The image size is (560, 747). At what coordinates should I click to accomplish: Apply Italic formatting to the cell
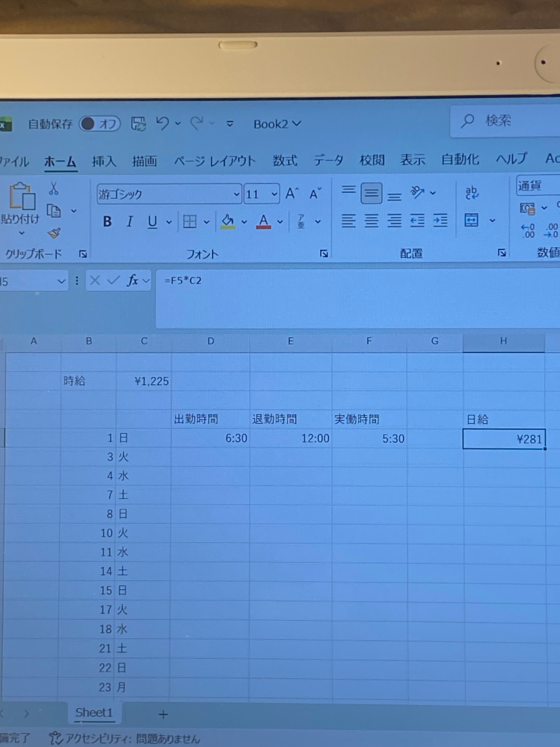(129, 221)
